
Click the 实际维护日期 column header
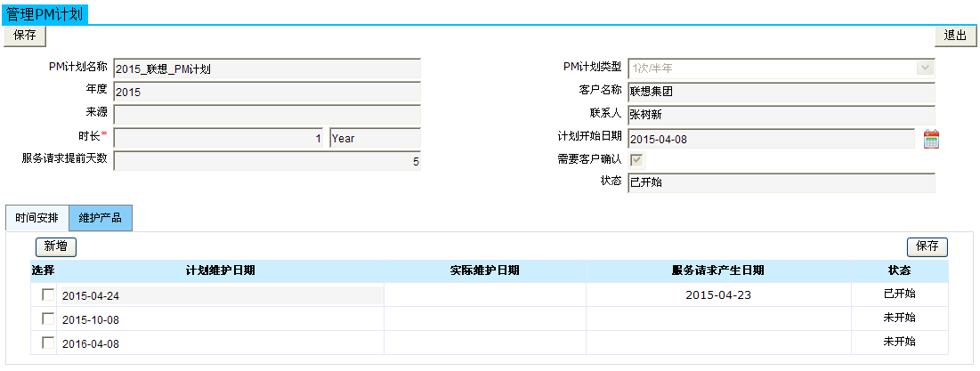(x=485, y=271)
